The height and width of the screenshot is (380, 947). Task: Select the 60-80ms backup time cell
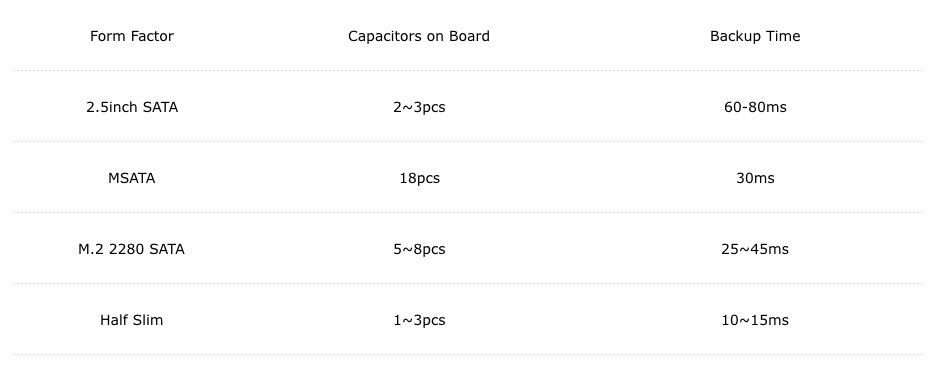[755, 107]
